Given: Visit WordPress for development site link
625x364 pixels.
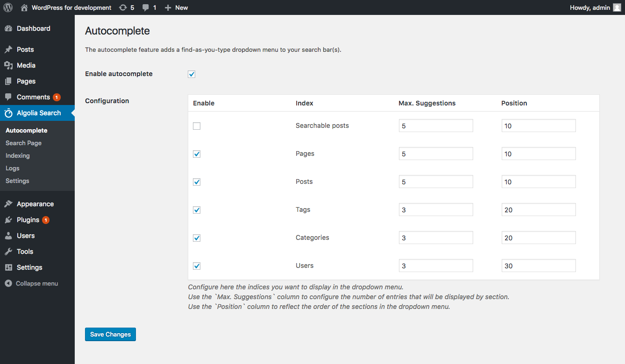Looking at the screenshot, I should pos(71,7).
